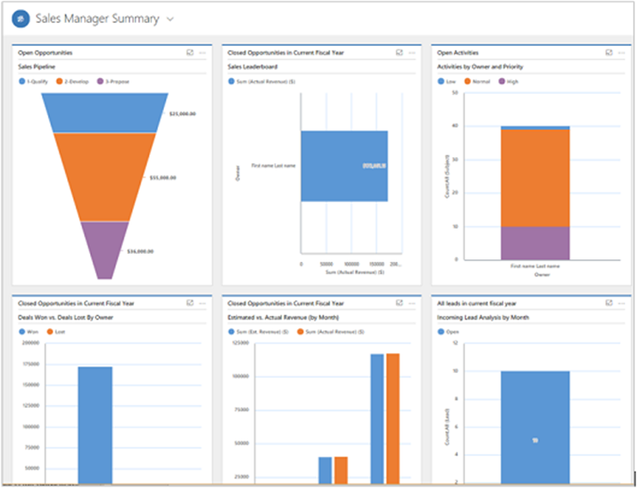
Task: Toggle the 2-Develop legend entry
Action: [73, 81]
